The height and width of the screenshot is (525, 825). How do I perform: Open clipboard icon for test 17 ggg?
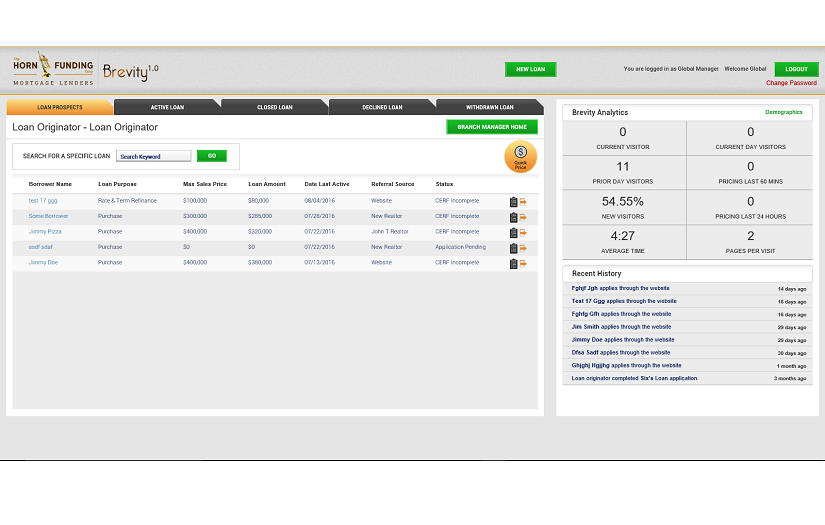point(514,202)
